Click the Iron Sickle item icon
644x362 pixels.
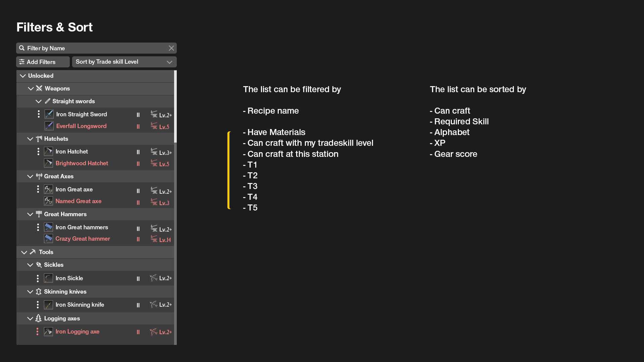coord(48,278)
